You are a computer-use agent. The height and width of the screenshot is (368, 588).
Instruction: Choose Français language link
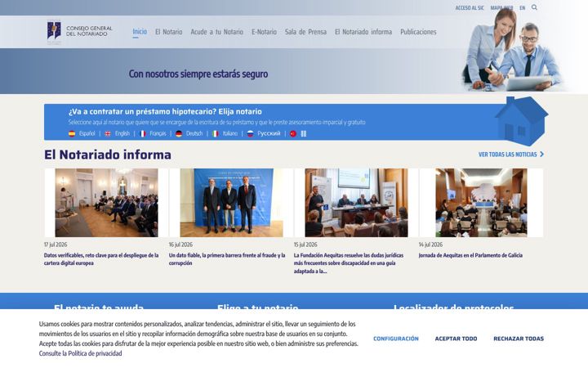(158, 133)
